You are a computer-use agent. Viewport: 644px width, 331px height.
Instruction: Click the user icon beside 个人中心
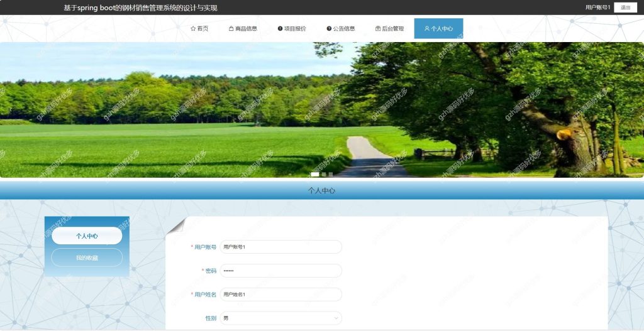[x=427, y=29]
